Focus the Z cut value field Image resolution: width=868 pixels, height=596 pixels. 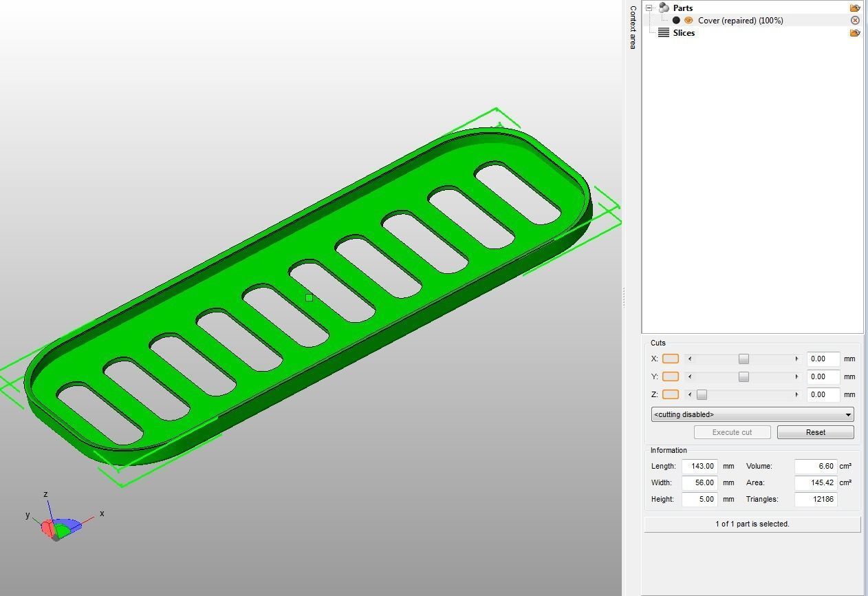pos(823,394)
